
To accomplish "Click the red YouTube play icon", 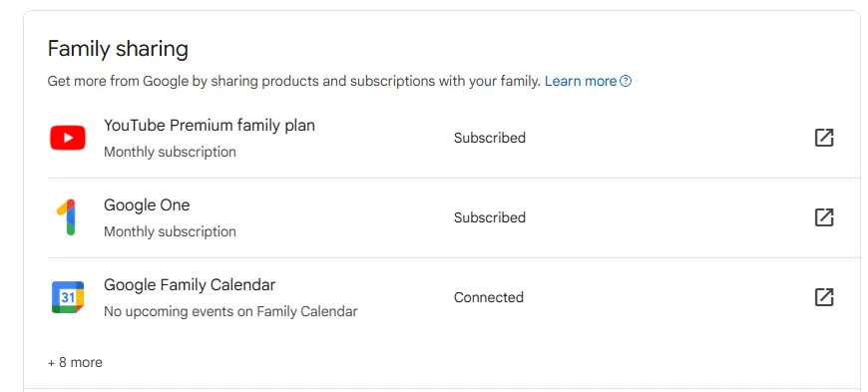I will (68, 138).
